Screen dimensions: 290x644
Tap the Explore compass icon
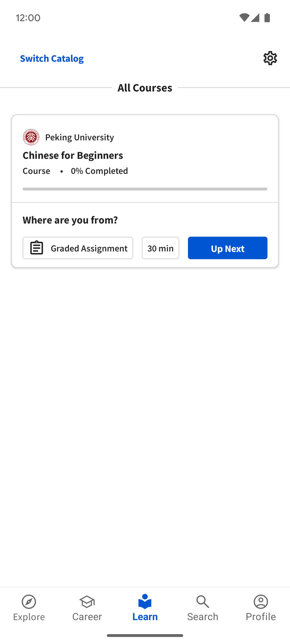pyautogui.click(x=29, y=602)
